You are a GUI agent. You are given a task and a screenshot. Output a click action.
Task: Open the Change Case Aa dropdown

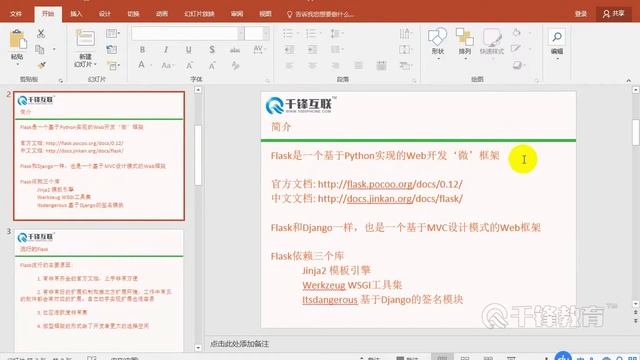[x=167, y=65]
